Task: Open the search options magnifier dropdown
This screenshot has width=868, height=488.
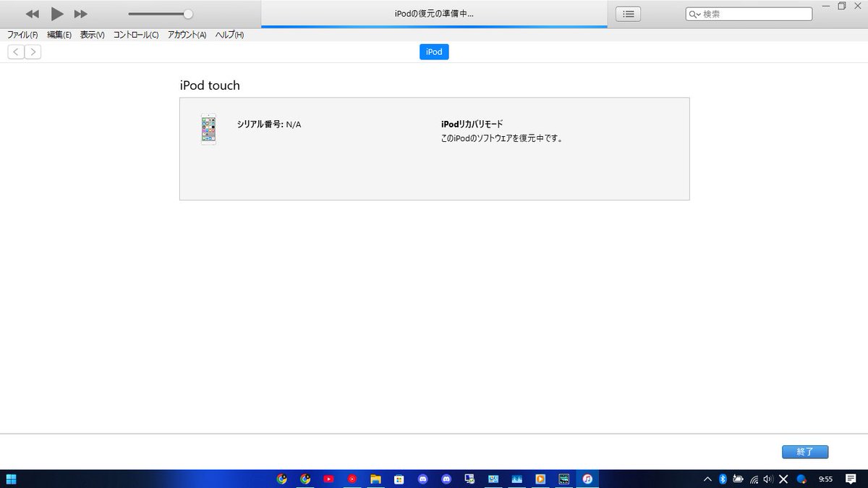Action: click(x=694, y=14)
